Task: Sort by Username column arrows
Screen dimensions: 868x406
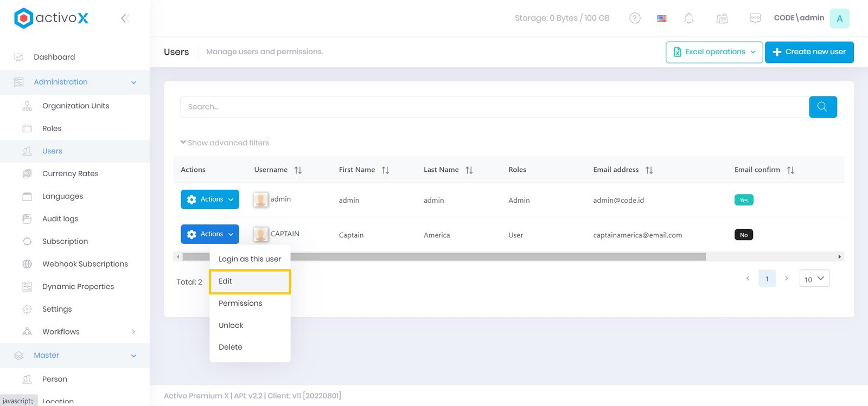Action: point(298,170)
